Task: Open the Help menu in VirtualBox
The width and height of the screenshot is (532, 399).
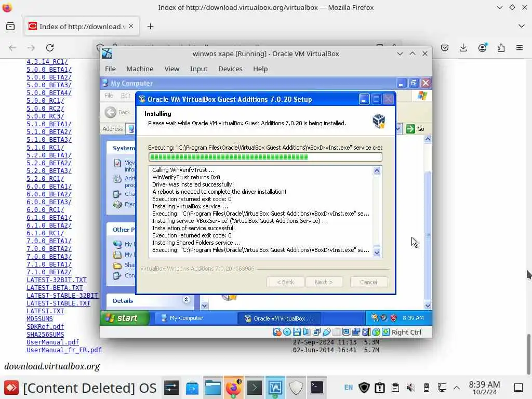Action: [260, 69]
